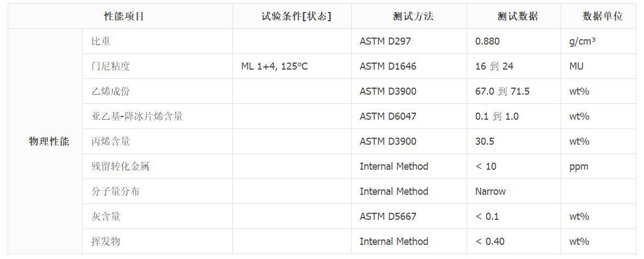644x259 pixels.
Task: Select the 丙烯含量 property cell
Action: point(158,141)
